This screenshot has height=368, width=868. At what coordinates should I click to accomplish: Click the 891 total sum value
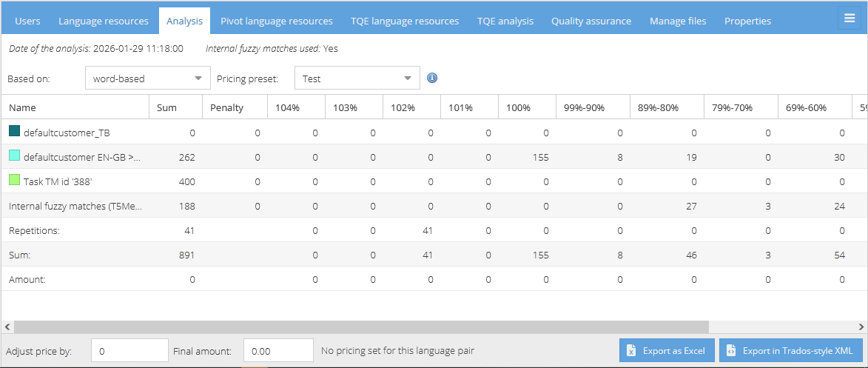tap(186, 255)
